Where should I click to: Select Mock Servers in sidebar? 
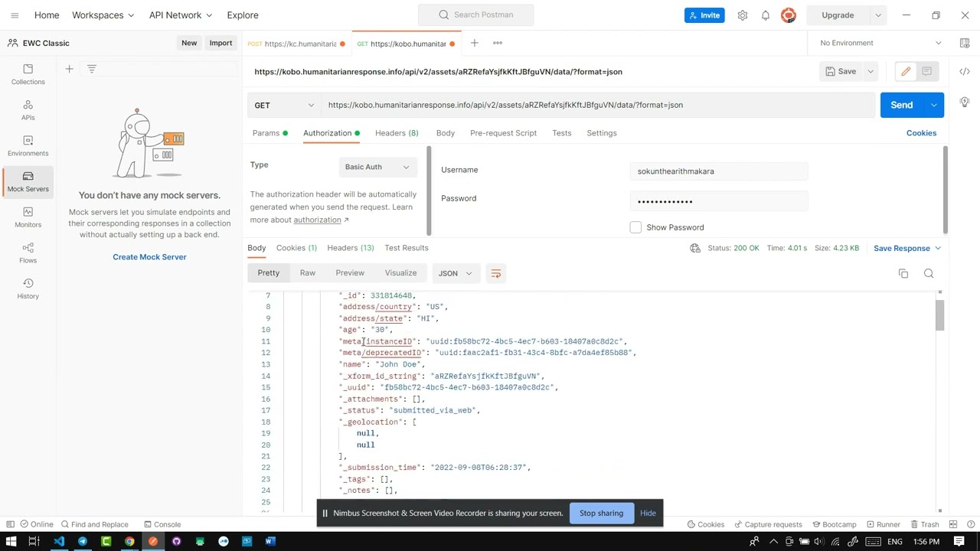28,181
